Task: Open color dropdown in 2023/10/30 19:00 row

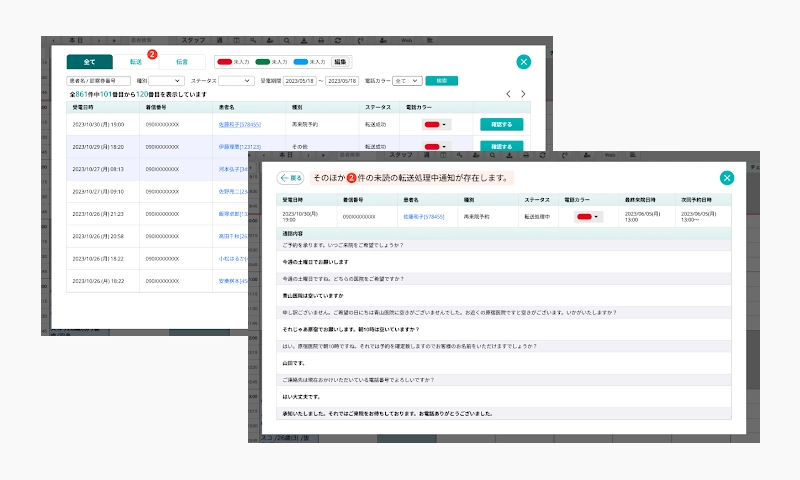Action: coord(436,125)
